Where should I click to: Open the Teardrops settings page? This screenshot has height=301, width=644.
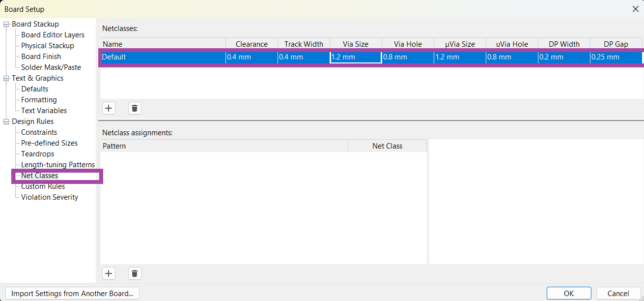(x=37, y=154)
